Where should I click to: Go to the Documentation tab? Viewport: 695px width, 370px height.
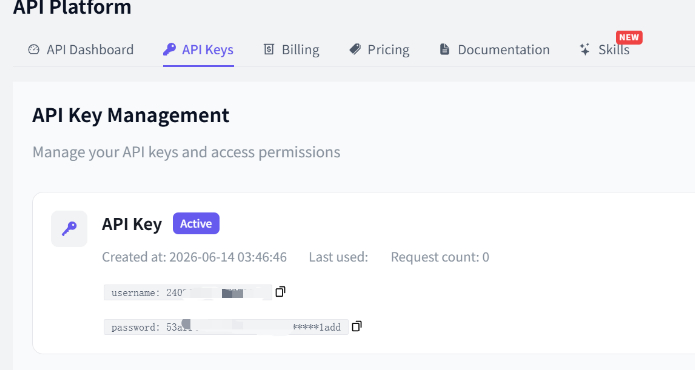pos(494,50)
